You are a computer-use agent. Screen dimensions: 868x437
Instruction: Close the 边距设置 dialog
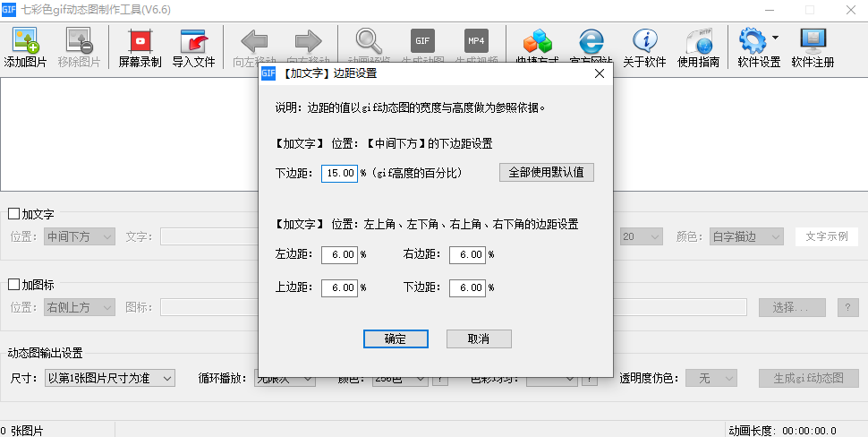tap(599, 73)
